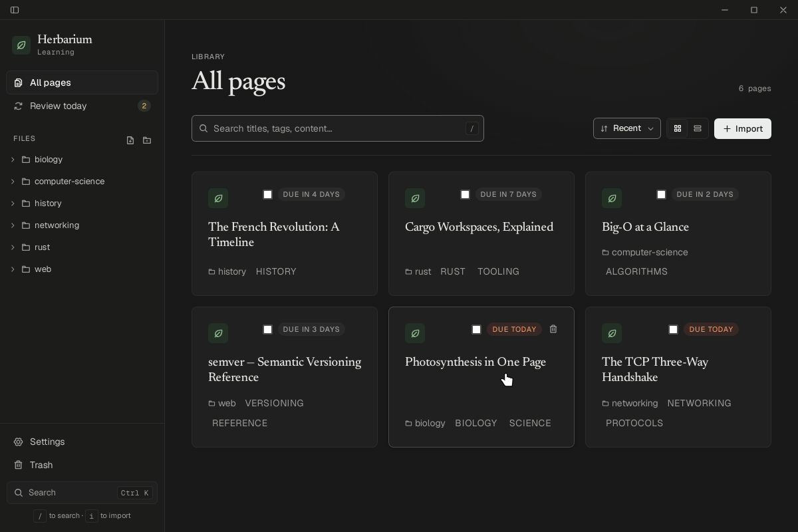Image resolution: width=798 pixels, height=532 pixels.
Task: Click the DUE IN 7 DAYS badge
Action: (x=508, y=194)
